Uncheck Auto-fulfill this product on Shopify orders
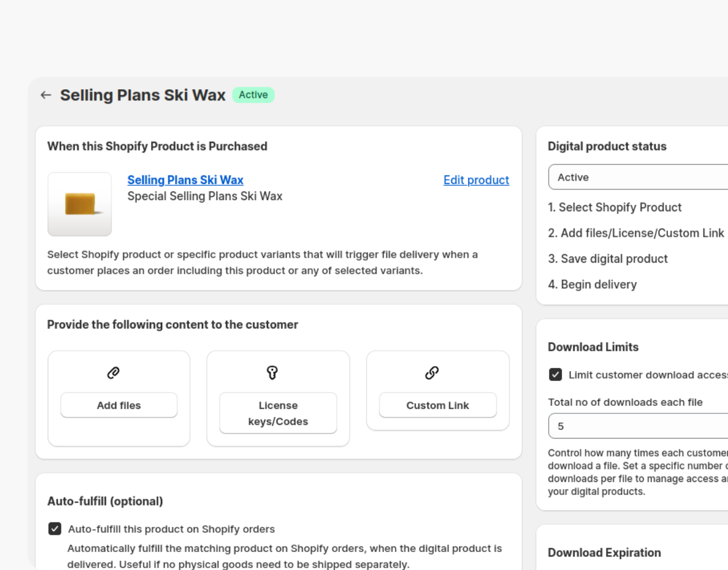The height and width of the screenshot is (570, 728). coord(55,528)
